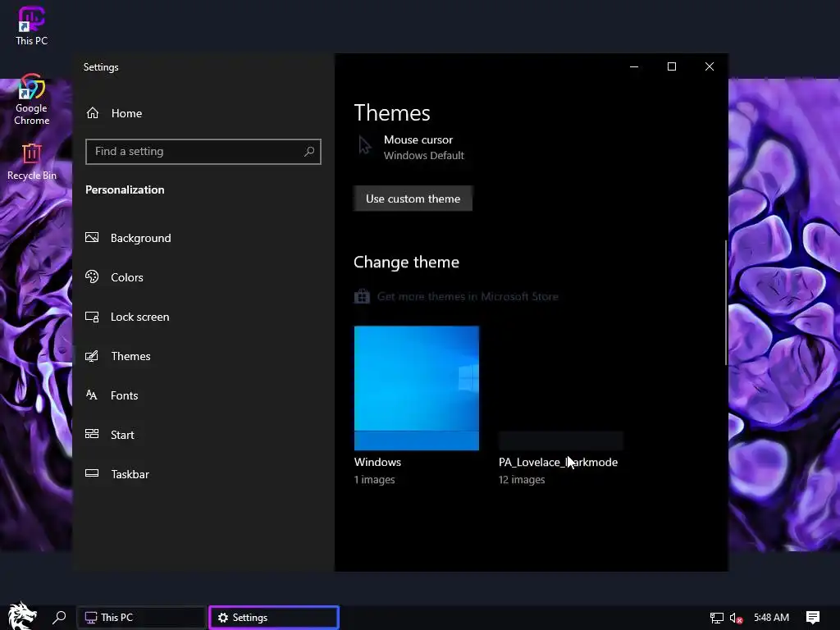Maximize the Settings window
Image resolution: width=840 pixels, height=630 pixels.
(672, 66)
